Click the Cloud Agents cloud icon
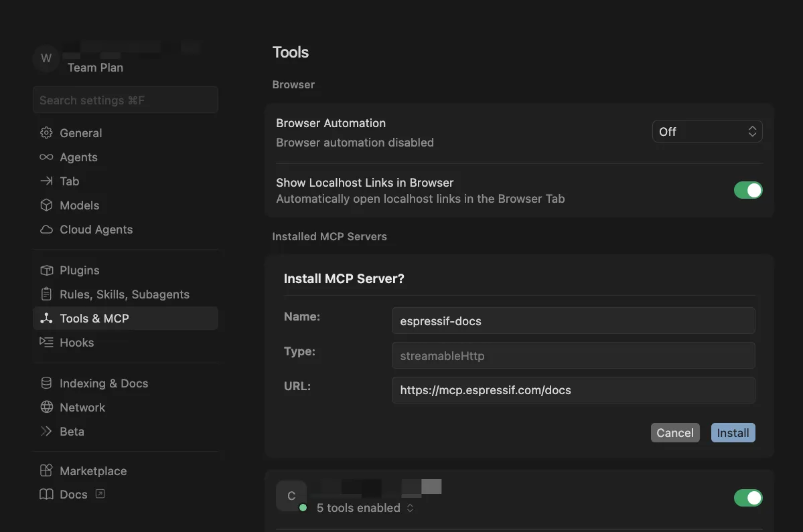 (46, 230)
